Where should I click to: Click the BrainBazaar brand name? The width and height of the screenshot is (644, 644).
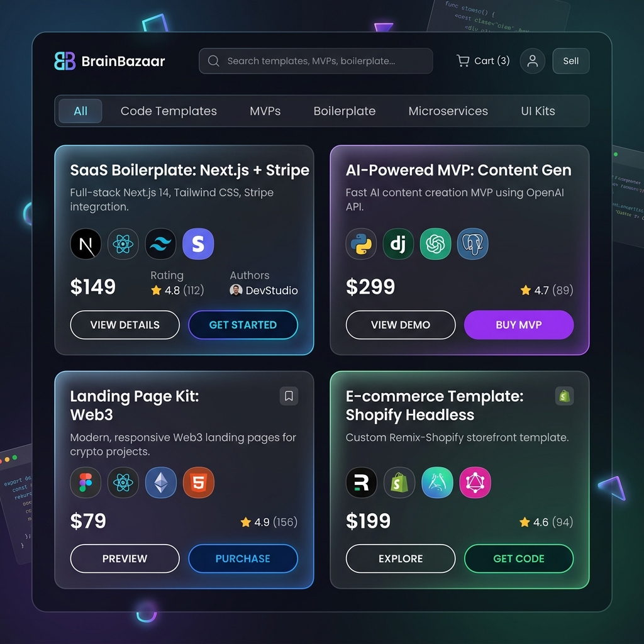[123, 61]
